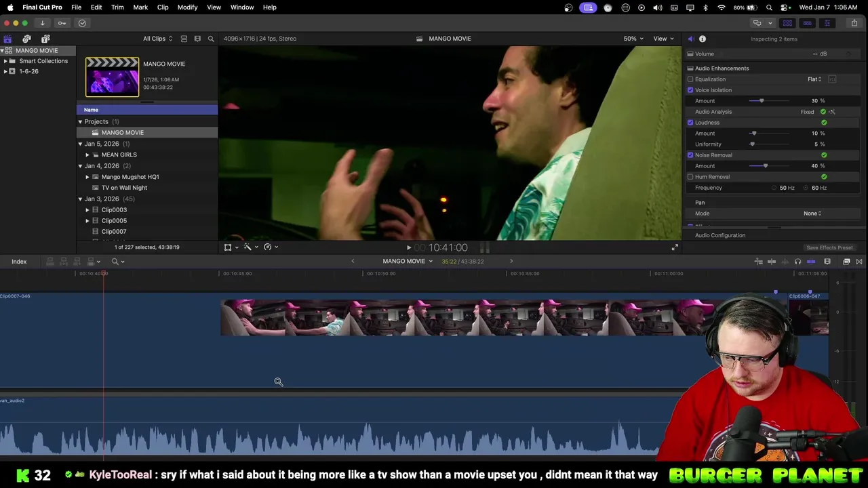This screenshot has height=488, width=868.
Task: Go back in timeline history arrow
Action: coord(353,262)
